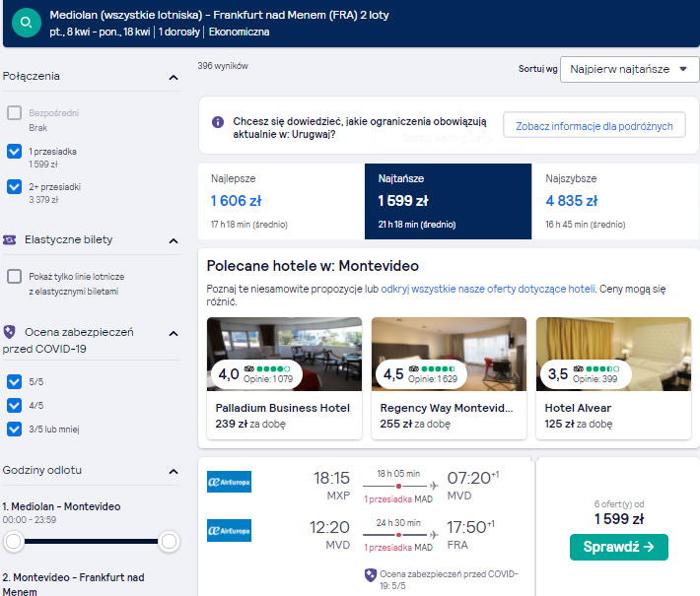The height and width of the screenshot is (596, 700).
Task: Collapse the Godziny odlotu section
Action: (x=174, y=472)
